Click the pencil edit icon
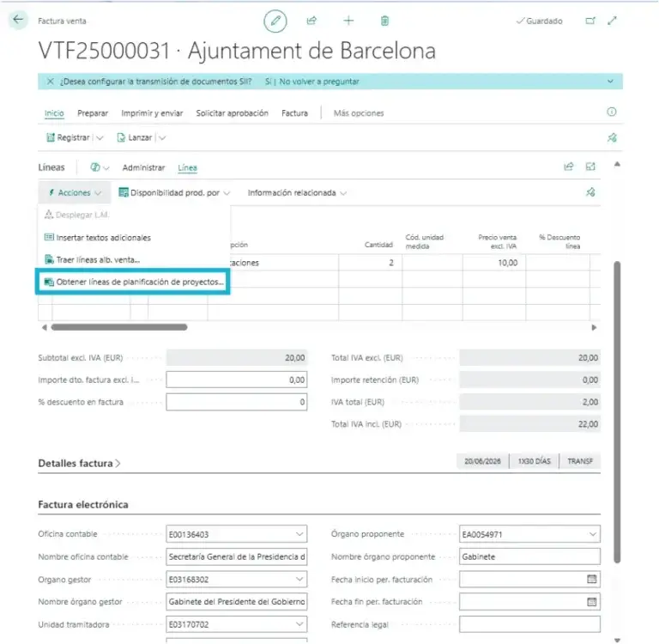Screen dimensions: 659x644 (275, 21)
